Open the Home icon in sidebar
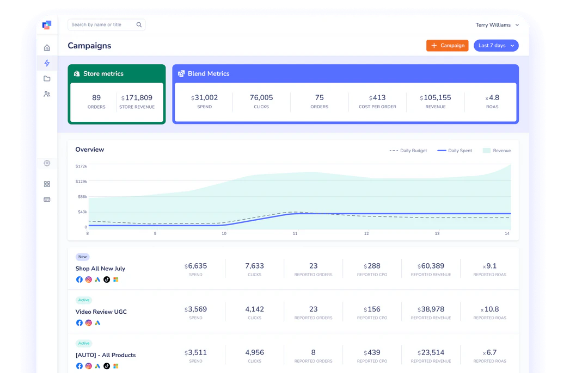 pos(47,48)
